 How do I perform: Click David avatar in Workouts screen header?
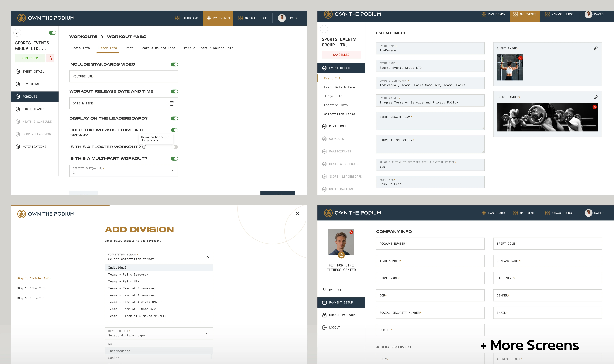tap(282, 18)
